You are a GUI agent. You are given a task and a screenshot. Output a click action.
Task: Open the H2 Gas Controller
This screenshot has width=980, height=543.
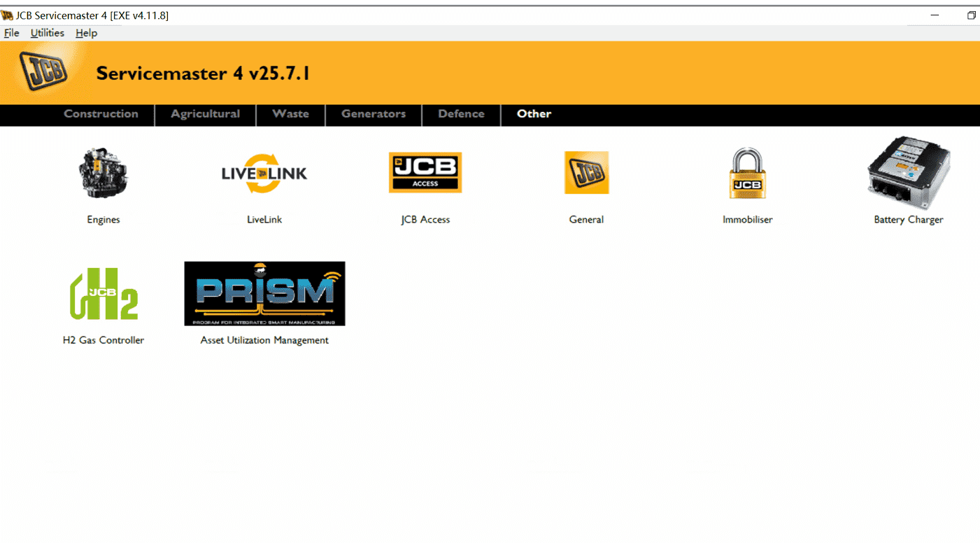click(103, 294)
